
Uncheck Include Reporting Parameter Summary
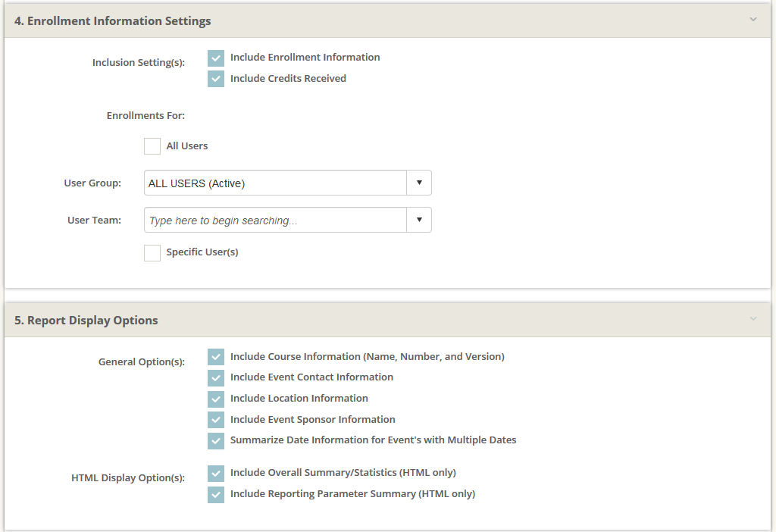click(216, 495)
